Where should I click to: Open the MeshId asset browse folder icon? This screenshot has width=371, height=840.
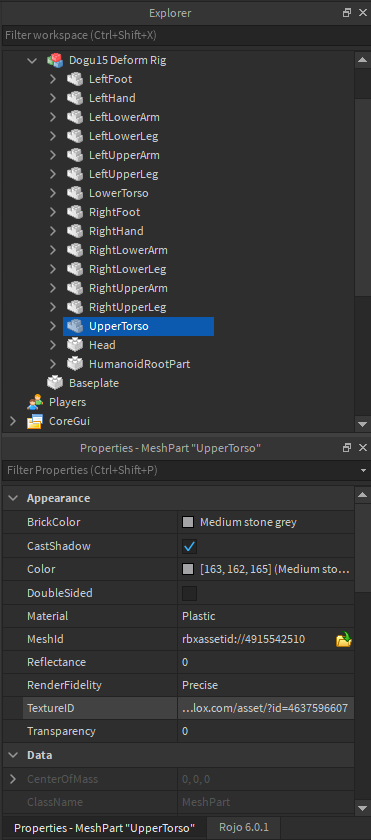click(343, 639)
